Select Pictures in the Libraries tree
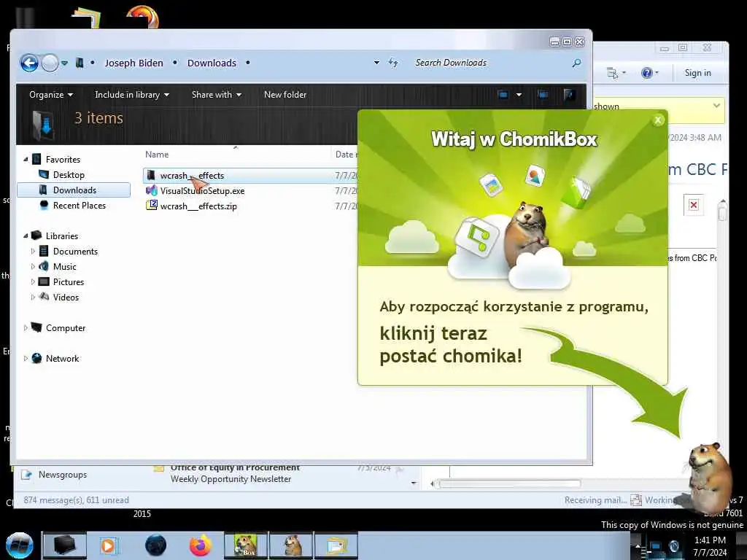The width and height of the screenshot is (747, 560). pos(68,282)
